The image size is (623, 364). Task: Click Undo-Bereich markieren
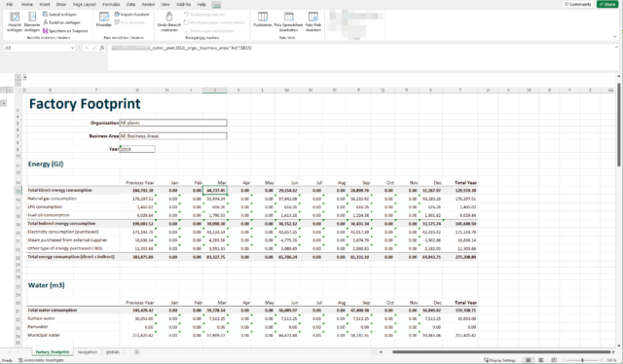point(168,21)
